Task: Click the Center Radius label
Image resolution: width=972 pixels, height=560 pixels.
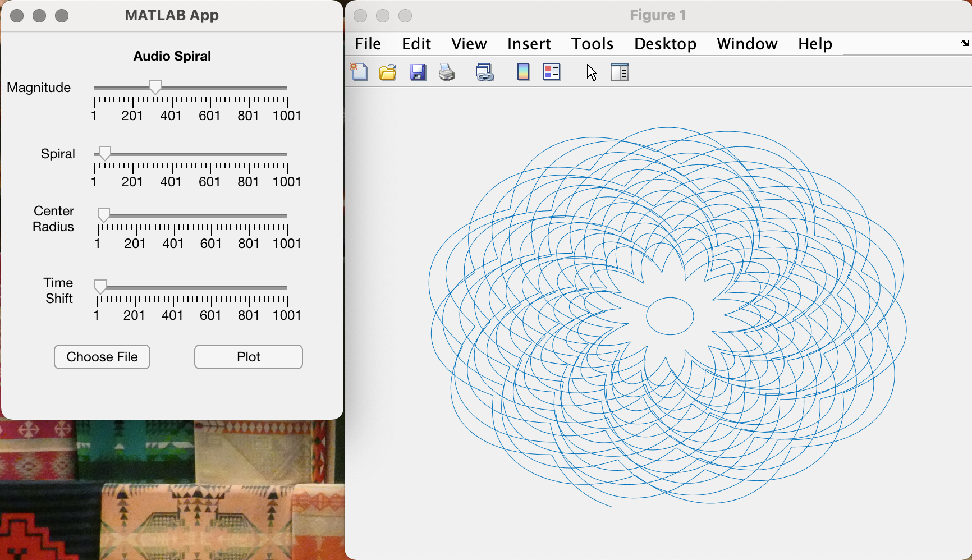Action: point(53,219)
